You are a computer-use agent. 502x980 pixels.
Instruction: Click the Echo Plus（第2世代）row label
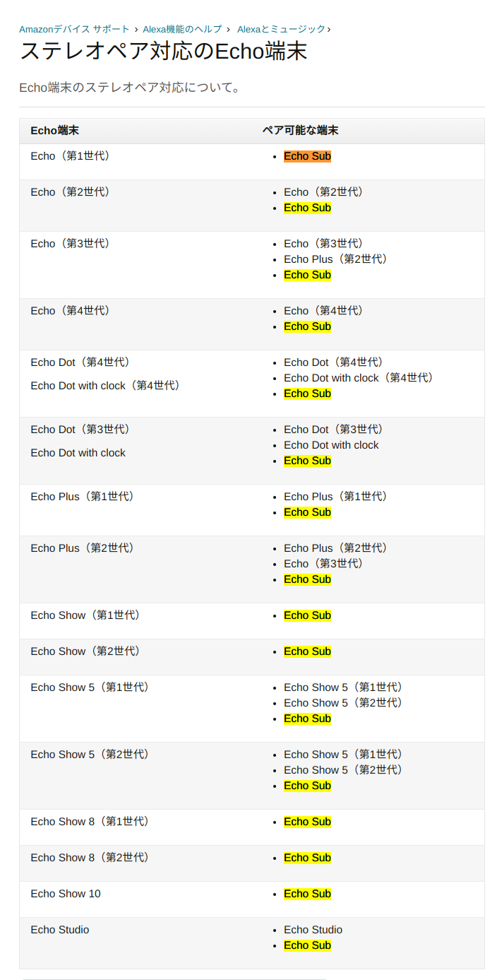80,548
